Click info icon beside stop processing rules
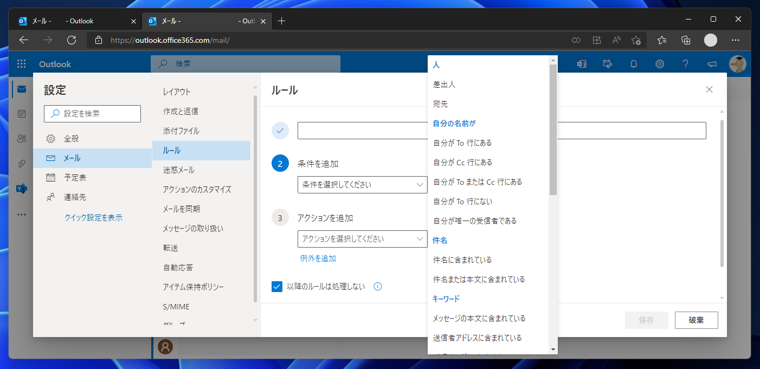Viewport: 760px width, 369px height. (x=378, y=287)
